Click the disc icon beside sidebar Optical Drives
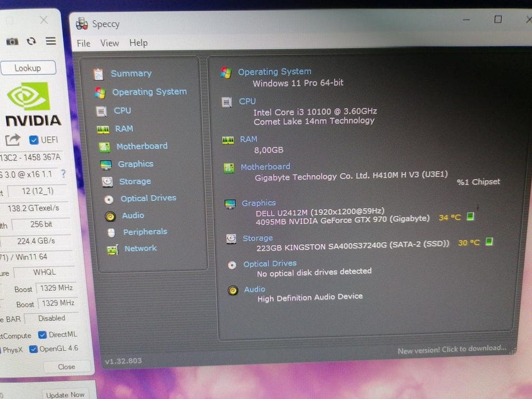The image size is (532, 399). (109, 199)
